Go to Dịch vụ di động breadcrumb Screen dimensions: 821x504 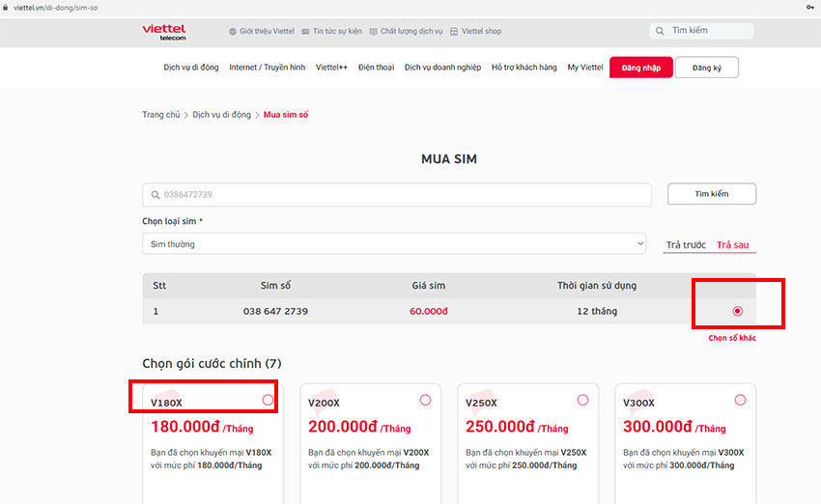pyautogui.click(x=221, y=115)
